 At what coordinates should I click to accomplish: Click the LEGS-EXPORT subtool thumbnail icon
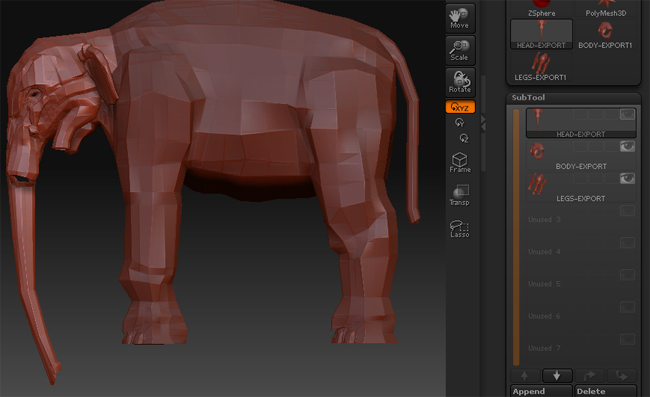(538, 184)
